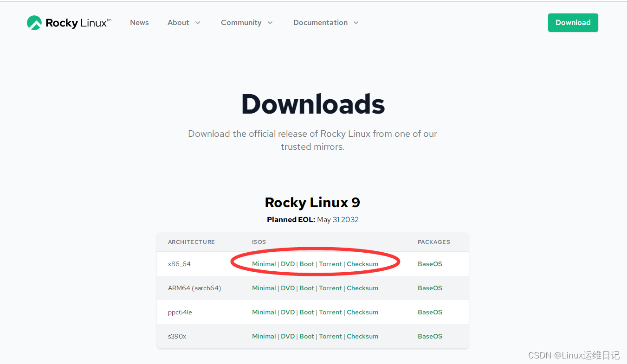Expand the Community chevron arrow

click(x=270, y=23)
